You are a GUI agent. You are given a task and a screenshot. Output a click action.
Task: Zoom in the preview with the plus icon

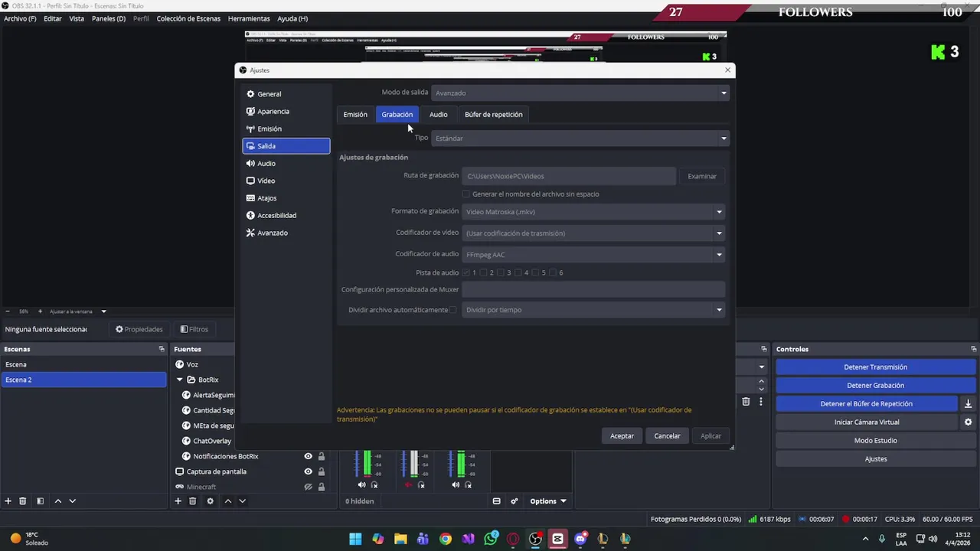click(x=41, y=311)
